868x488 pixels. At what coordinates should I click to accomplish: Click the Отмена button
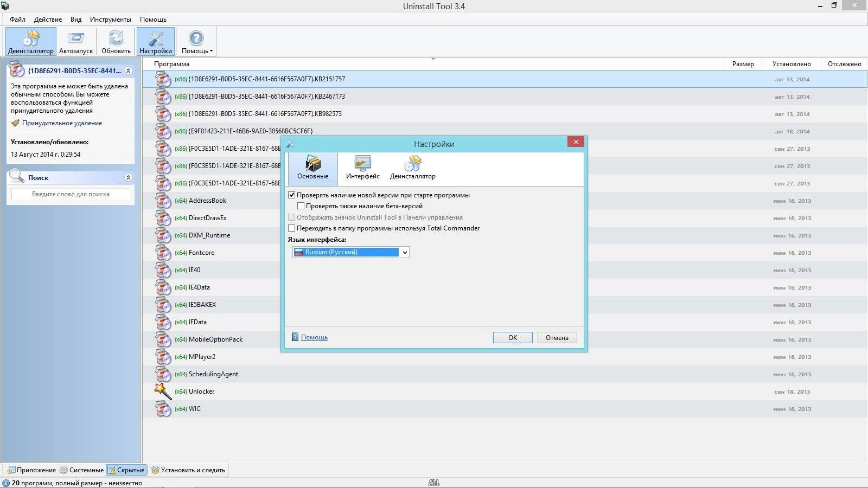[x=557, y=337]
